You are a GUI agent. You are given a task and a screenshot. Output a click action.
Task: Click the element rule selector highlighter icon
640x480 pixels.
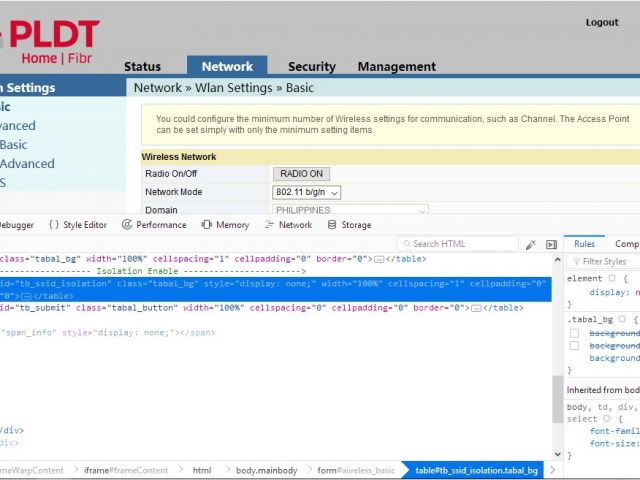coord(611,279)
